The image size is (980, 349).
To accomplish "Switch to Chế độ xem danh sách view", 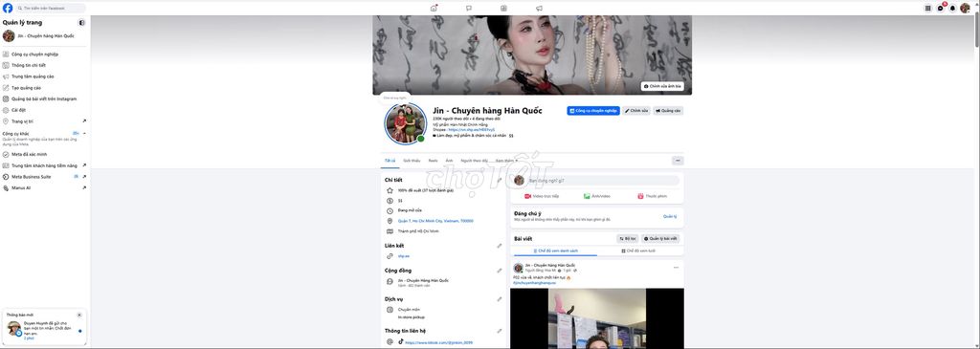I will (556, 251).
